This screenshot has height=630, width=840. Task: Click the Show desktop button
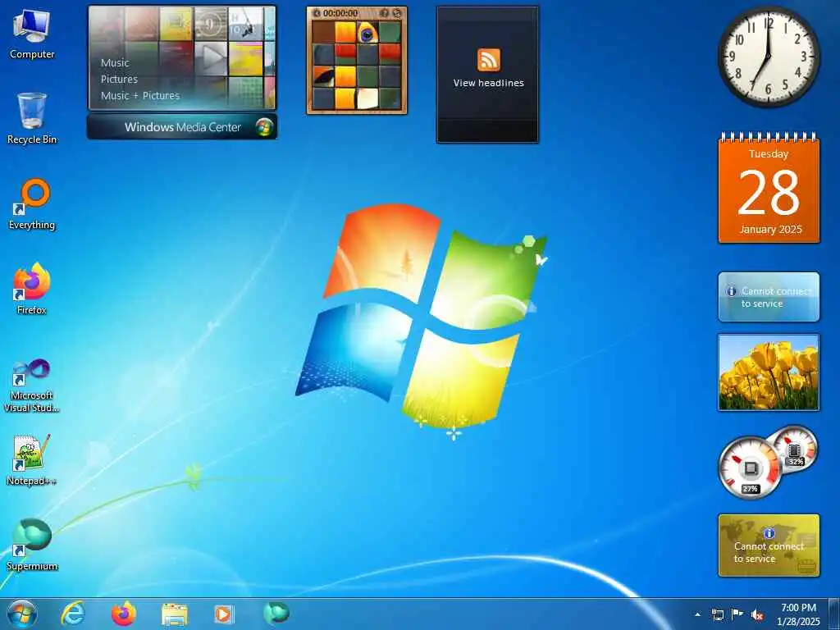pos(834,614)
